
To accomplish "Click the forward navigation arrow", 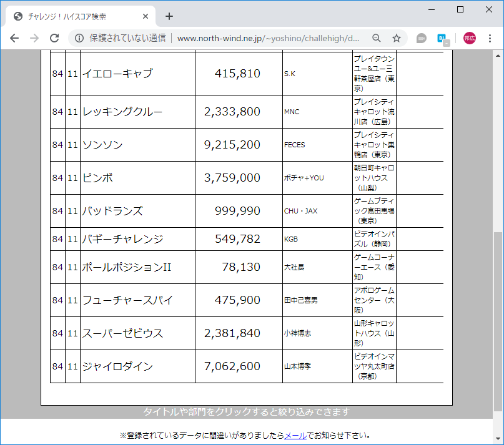I will pyautogui.click(x=34, y=38).
